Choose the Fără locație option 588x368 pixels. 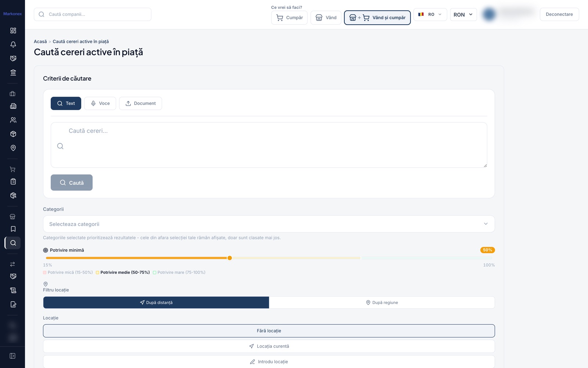point(269,331)
